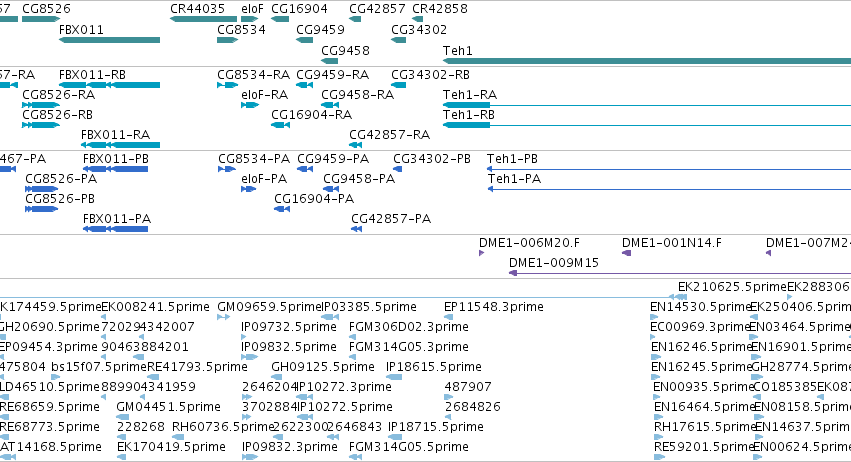Click the CG8526-RA transcript label
851x462 pixels.
(59, 95)
